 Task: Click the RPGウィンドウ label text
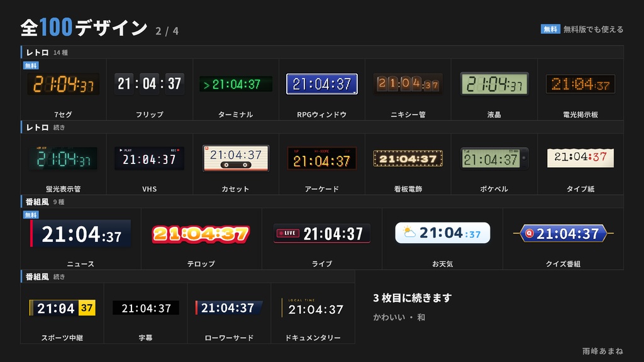322,114
